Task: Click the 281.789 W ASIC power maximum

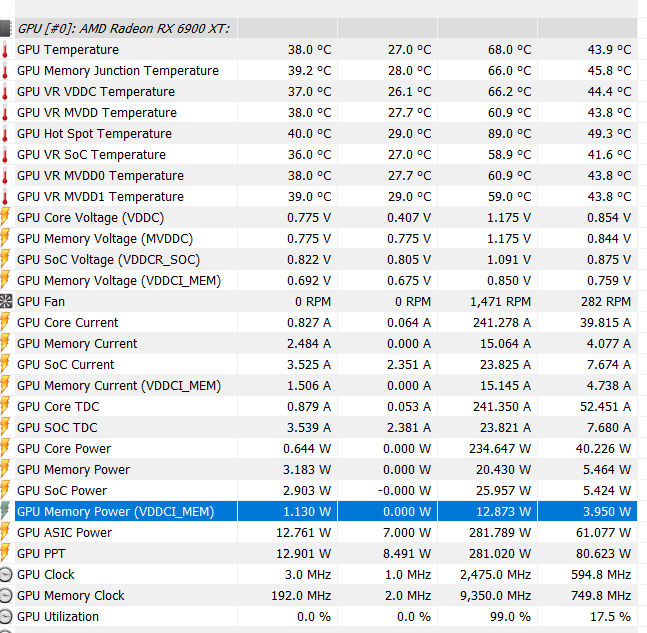Action: (500, 532)
